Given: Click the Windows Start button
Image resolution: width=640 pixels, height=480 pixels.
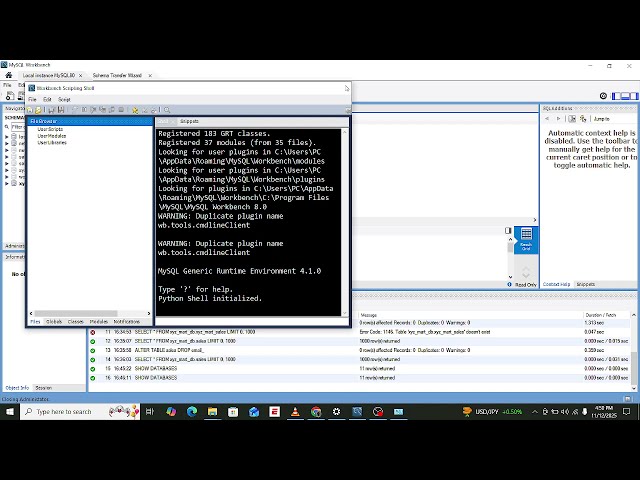Looking at the screenshot, I should point(9,412).
